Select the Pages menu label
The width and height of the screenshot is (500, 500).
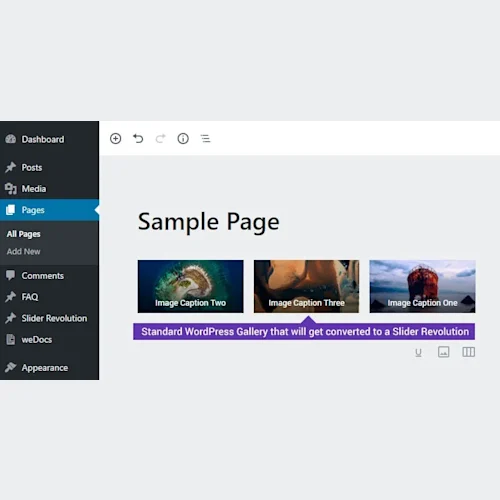[33, 210]
